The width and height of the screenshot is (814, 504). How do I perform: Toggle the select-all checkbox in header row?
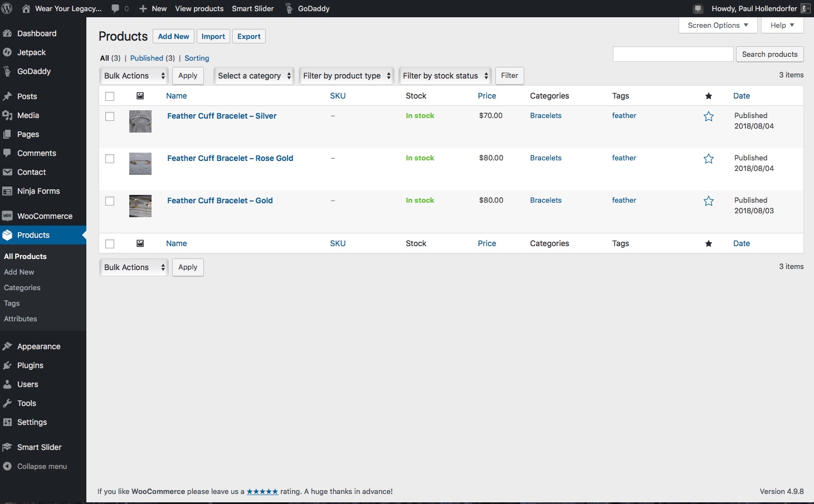110,96
